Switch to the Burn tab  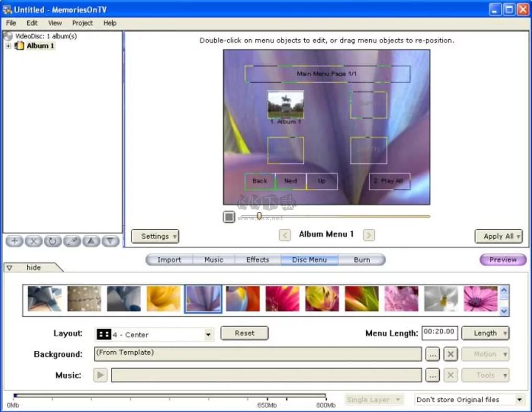tap(361, 260)
